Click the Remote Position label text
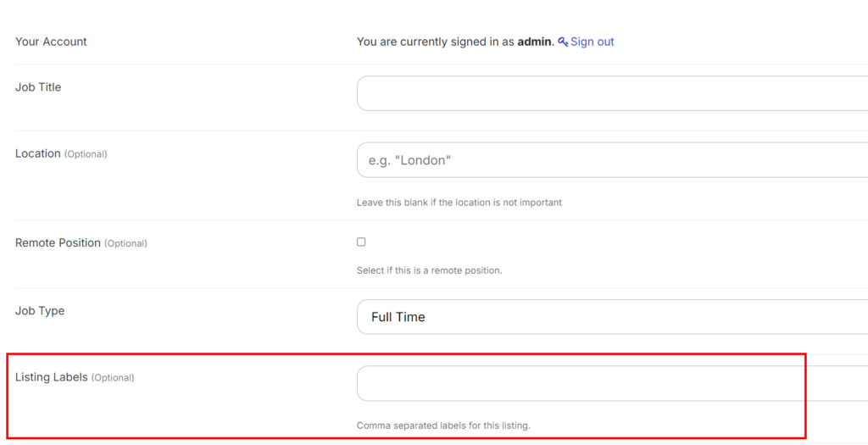Image resolution: width=868 pixels, height=445 pixels. (58, 242)
